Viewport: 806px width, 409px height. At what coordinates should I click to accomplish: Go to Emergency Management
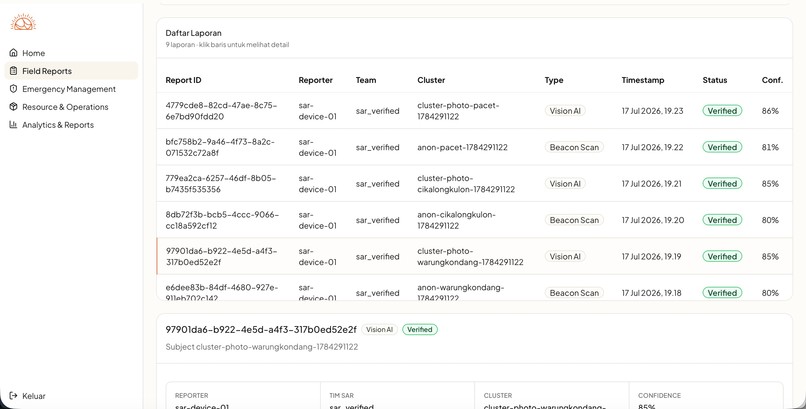point(71,89)
